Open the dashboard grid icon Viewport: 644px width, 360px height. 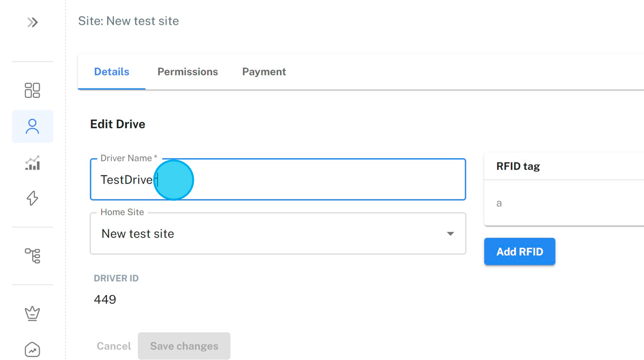pyautogui.click(x=33, y=90)
